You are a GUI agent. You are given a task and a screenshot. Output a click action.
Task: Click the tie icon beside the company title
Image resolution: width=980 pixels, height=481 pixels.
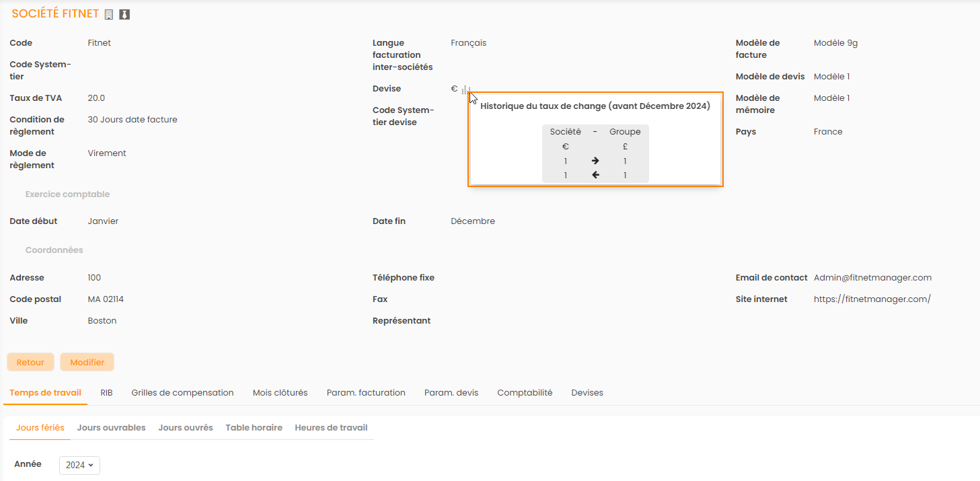tap(124, 14)
